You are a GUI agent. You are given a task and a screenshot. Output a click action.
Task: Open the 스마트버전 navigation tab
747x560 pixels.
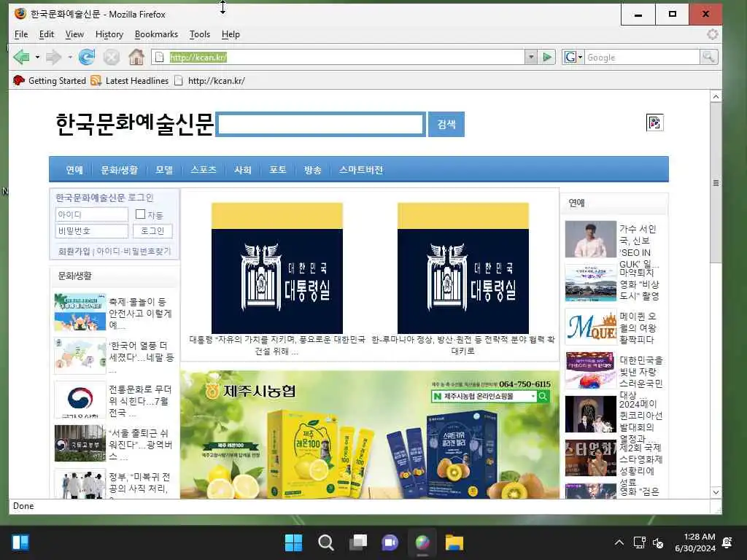(360, 170)
